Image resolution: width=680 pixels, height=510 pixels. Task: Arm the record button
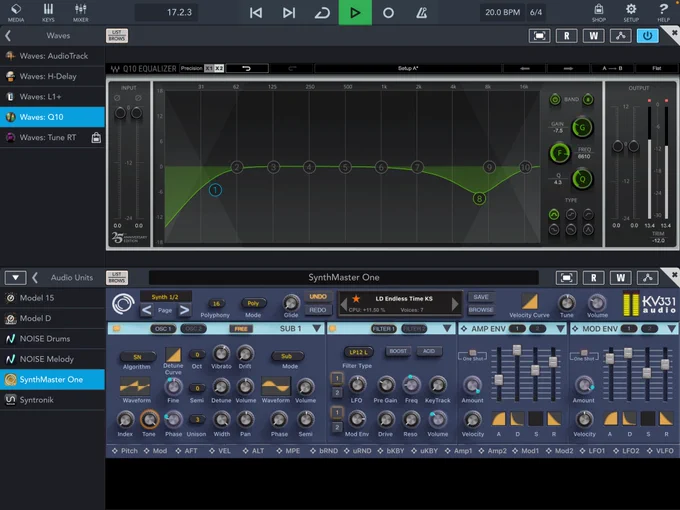click(388, 13)
